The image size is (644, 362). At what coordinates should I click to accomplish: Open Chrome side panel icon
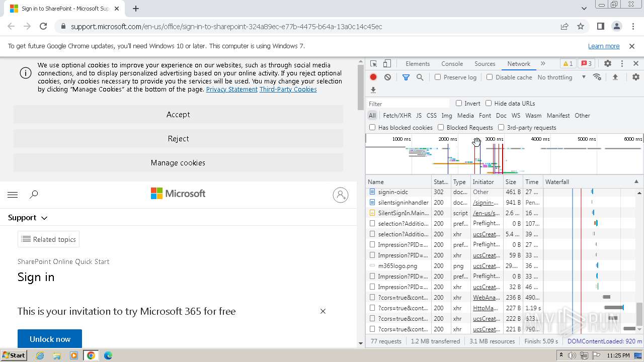601,26
